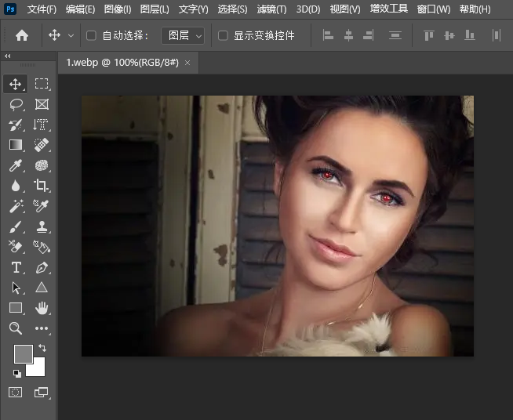Collapse the toolbar with double-arrow

[x=8, y=56]
